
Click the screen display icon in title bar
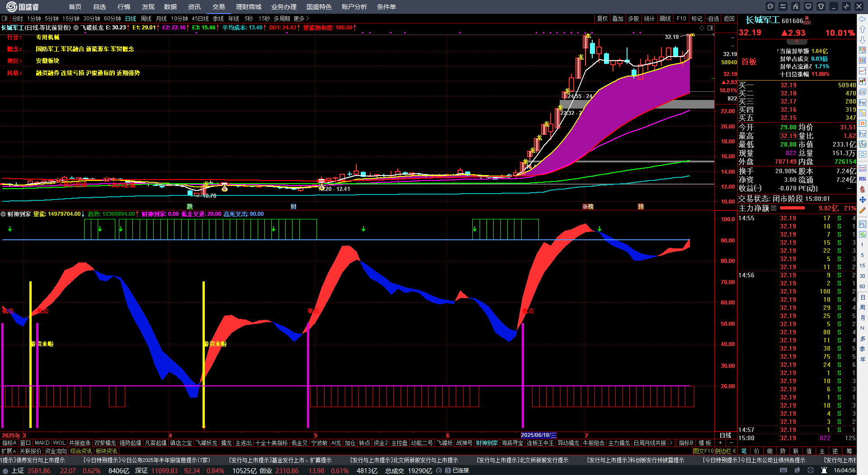click(808, 6)
